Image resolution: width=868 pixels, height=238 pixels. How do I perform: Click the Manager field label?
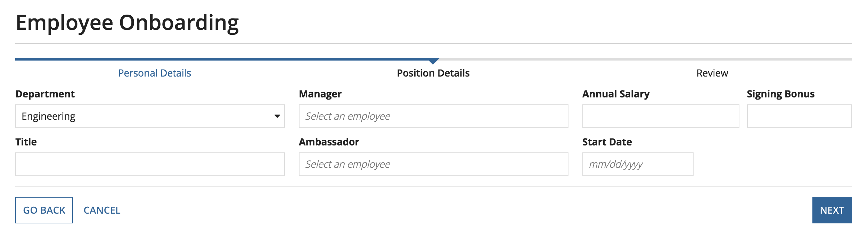tap(320, 94)
